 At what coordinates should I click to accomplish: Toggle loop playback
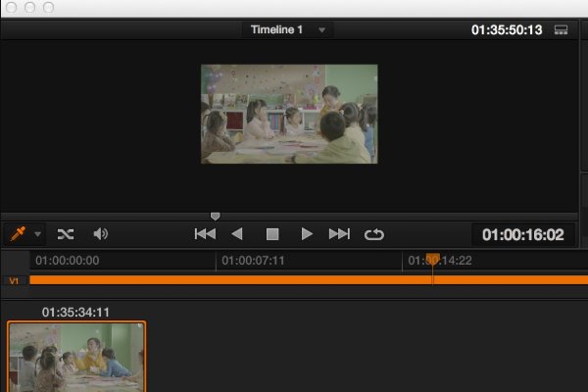click(373, 234)
